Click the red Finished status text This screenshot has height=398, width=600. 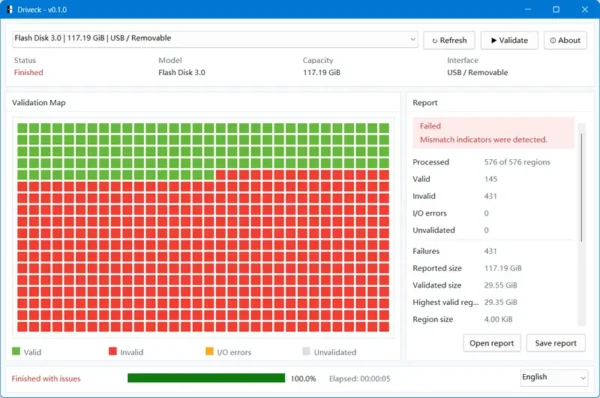tap(29, 72)
